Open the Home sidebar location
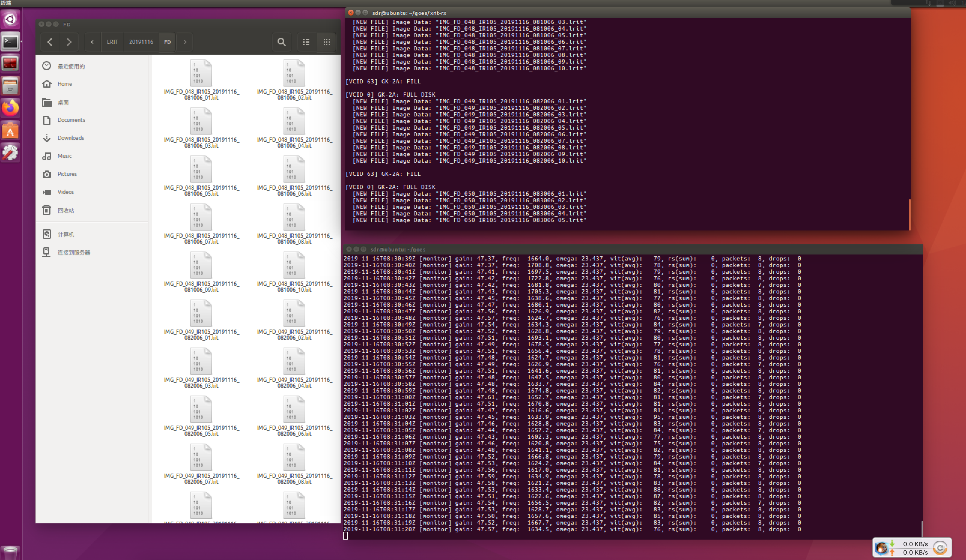 point(64,84)
